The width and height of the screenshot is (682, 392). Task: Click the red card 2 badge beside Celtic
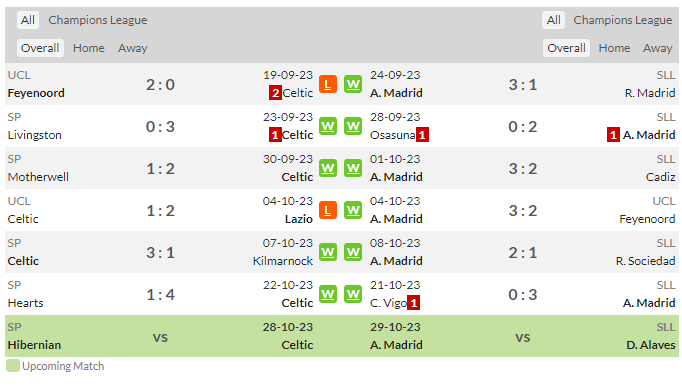tap(275, 93)
